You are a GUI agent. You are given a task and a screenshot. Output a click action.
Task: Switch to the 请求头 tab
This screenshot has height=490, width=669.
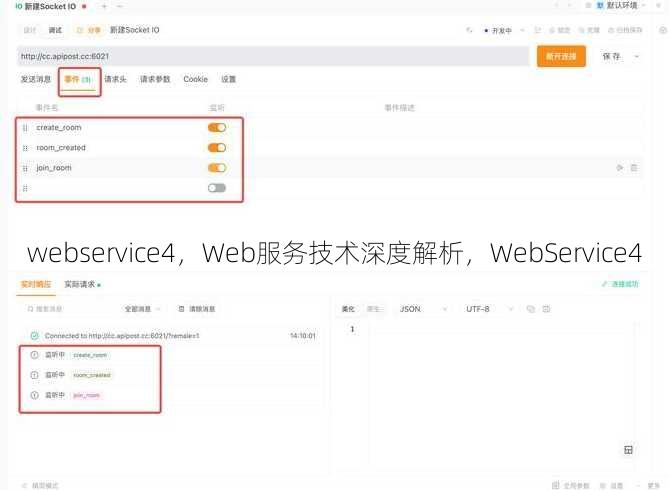pyautogui.click(x=116, y=79)
